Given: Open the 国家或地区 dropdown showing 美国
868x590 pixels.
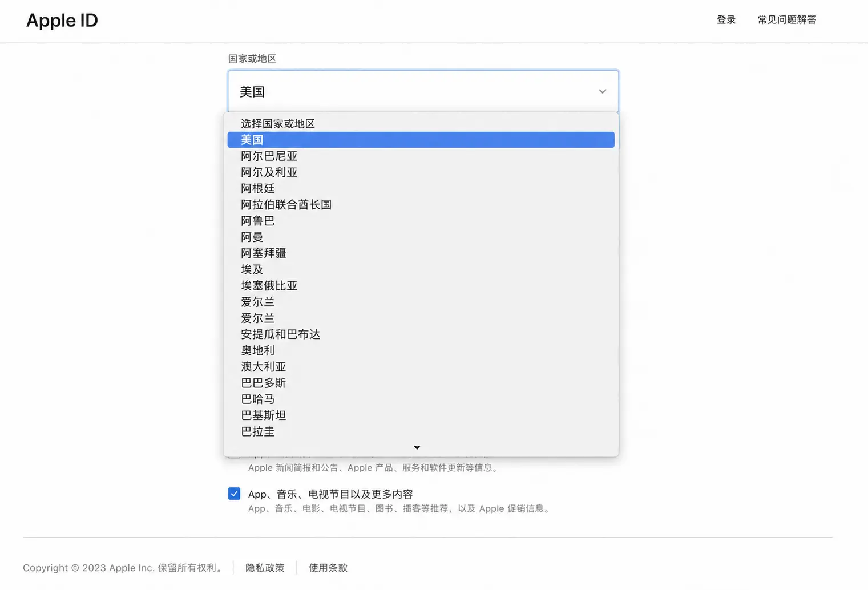Looking at the screenshot, I should click(x=423, y=91).
